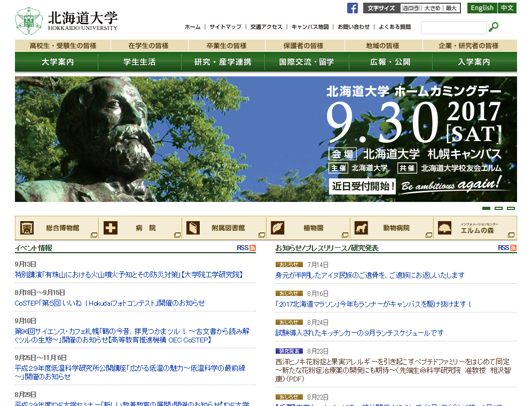Open the 総合博物館 museum icon
The image size is (532, 406).
point(27,228)
